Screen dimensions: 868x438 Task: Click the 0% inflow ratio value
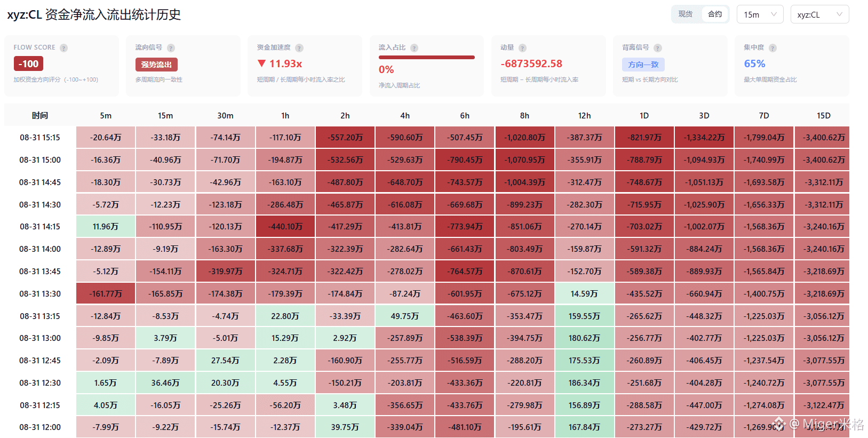pos(386,70)
